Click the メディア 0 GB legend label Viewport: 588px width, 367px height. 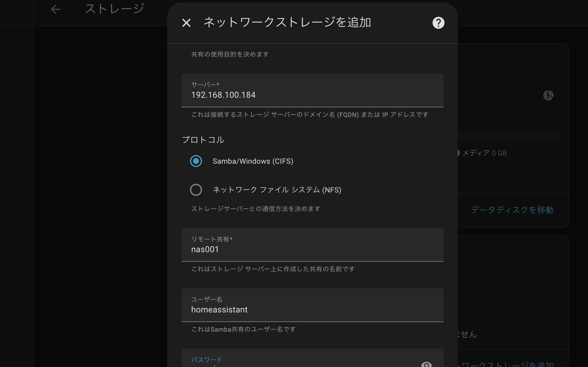(x=484, y=153)
